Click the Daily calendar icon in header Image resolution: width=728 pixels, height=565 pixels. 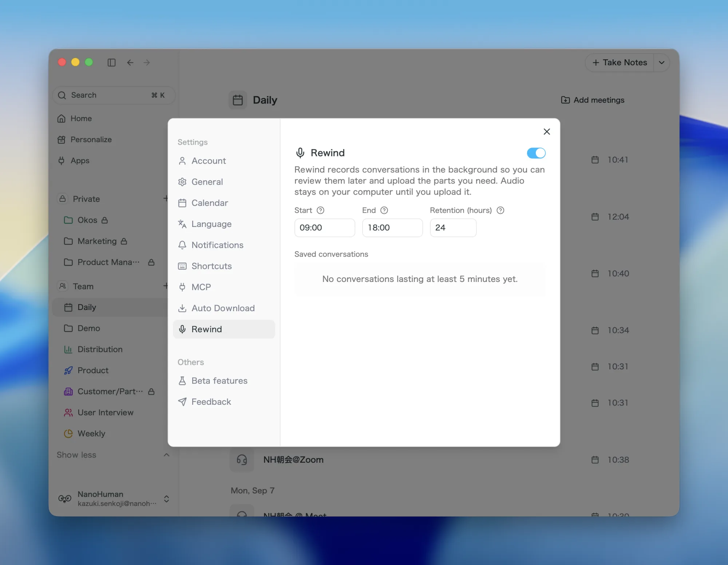pos(238,100)
